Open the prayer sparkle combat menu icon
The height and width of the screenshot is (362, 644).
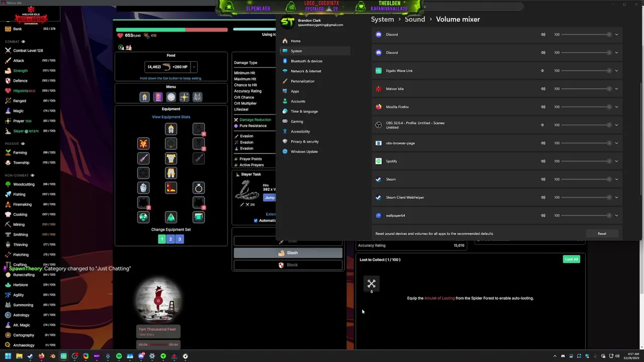(184, 97)
